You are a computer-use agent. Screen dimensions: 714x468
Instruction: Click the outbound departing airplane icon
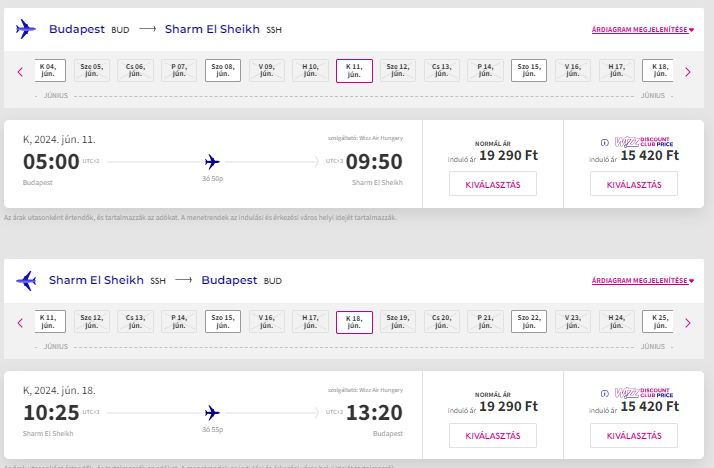26,29
